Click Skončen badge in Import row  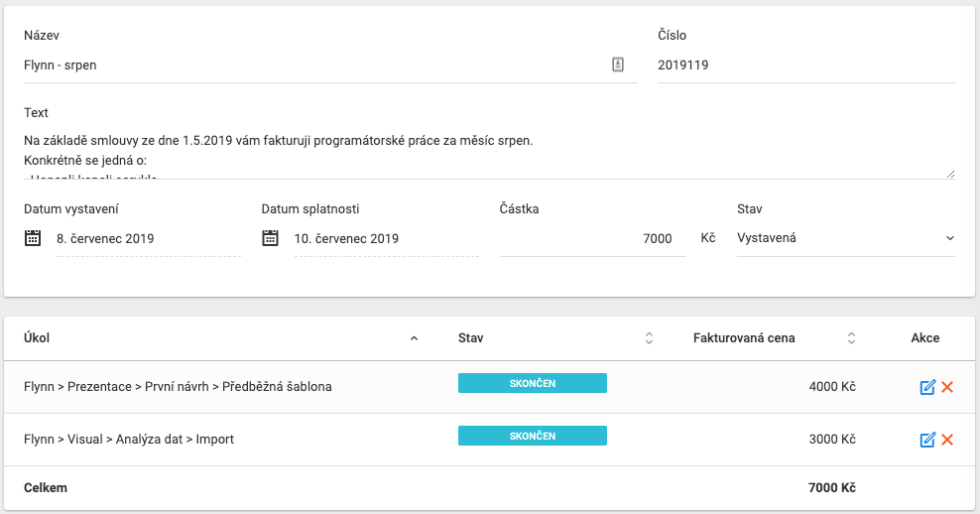click(x=532, y=437)
